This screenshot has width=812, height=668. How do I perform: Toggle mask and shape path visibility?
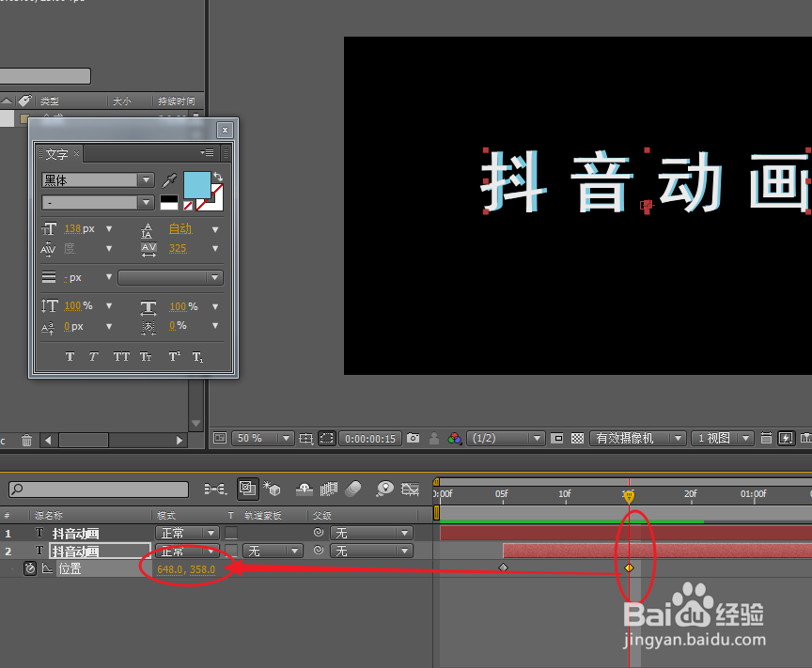pos(327,438)
